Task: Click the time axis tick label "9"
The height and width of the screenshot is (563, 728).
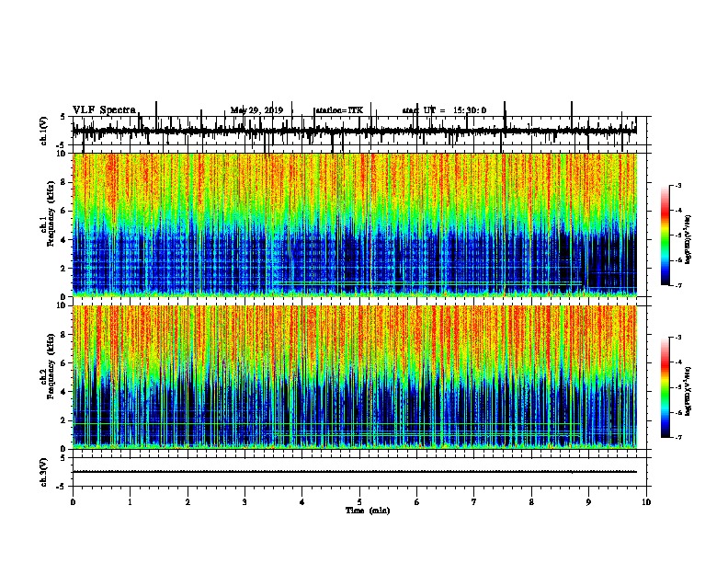Action: click(588, 502)
